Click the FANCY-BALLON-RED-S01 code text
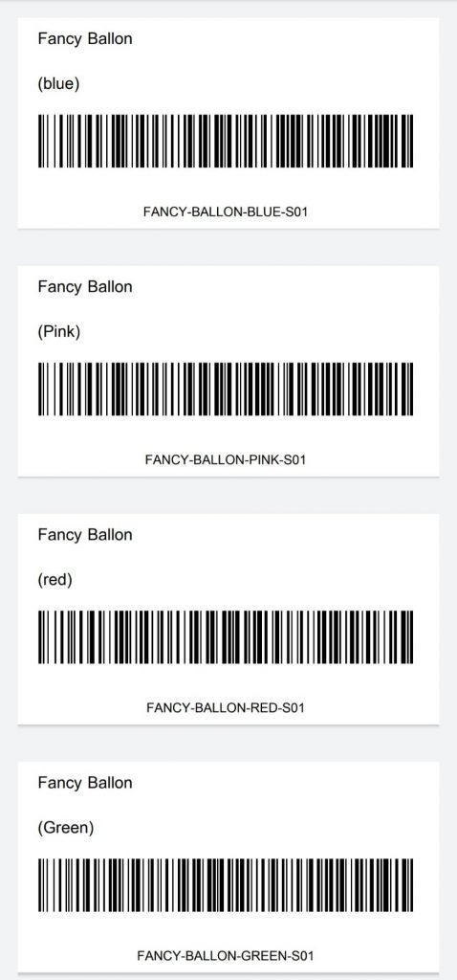The width and height of the screenshot is (457, 980). [226, 708]
